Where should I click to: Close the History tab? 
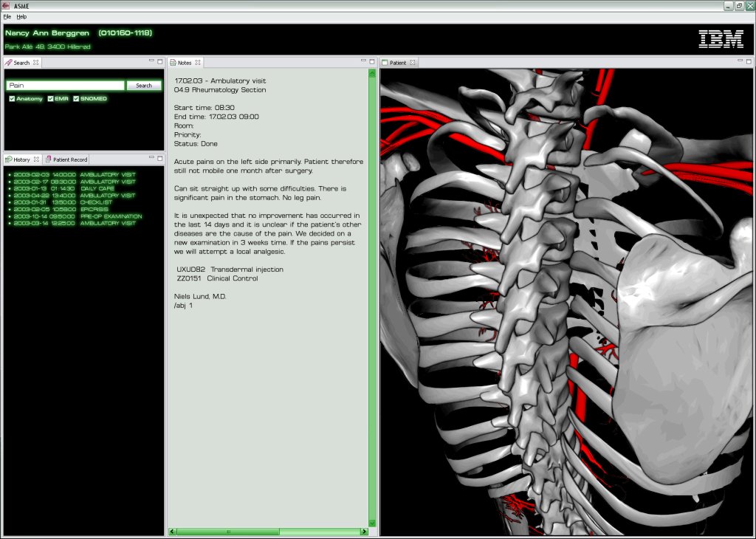click(x=36, y=159)
